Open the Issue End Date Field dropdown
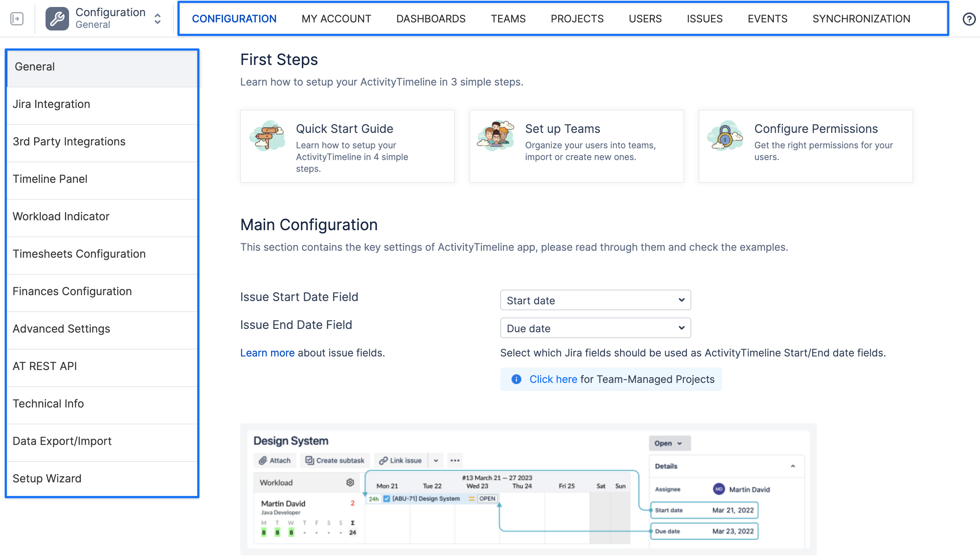The height and width of the screenshot is (558, 980). click(595, 328)
